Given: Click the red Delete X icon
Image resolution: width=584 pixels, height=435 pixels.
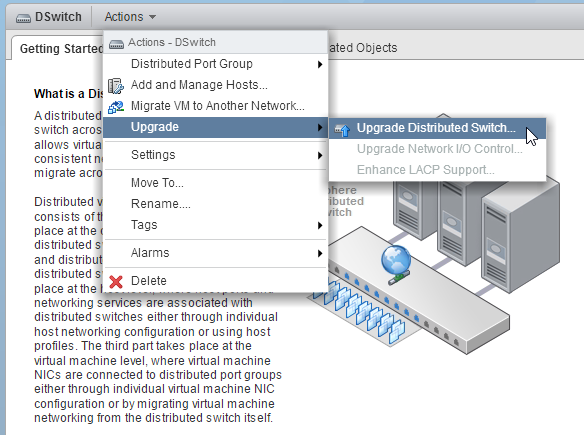Looking at the screenshot, I should pyautogui.click(x=116, y=282).
